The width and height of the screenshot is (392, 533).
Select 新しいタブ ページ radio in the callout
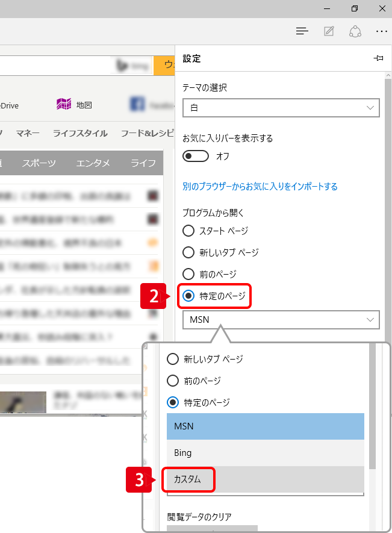(173, 359)
